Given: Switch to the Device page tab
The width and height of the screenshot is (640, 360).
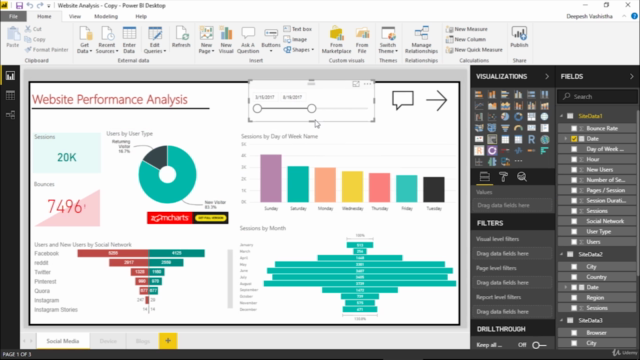Looking at the screenshot, I should point(108,341).
